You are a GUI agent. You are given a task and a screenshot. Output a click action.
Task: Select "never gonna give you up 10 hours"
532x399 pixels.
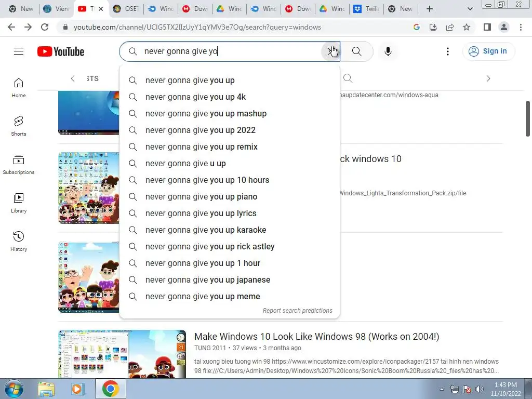pos(230,180)
